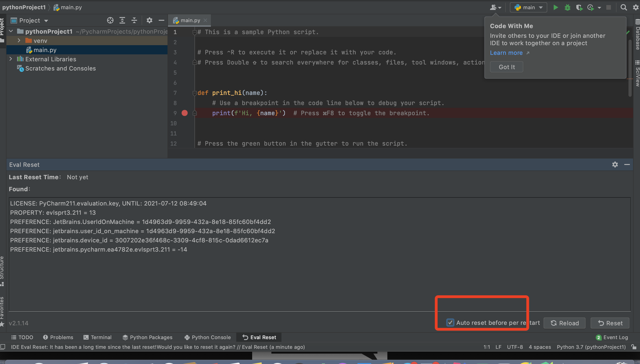Expand All icon in Project toolbar

[x=122, y=20]
